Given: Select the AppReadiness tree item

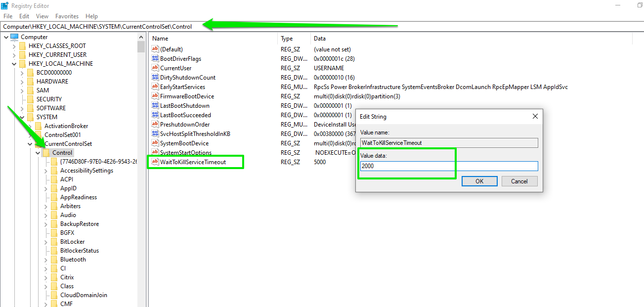Looking at the screenshot, I should [79, 197].
